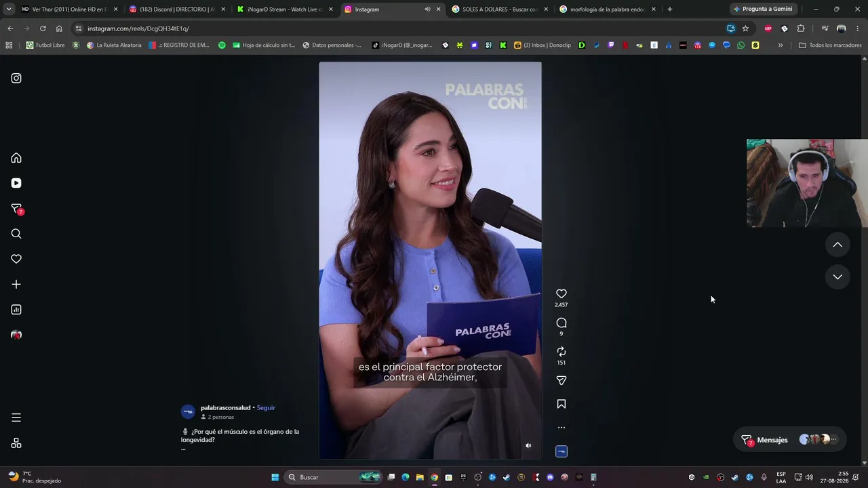
Task: Go to previous reel with up arrow
Action: (837, 245)
